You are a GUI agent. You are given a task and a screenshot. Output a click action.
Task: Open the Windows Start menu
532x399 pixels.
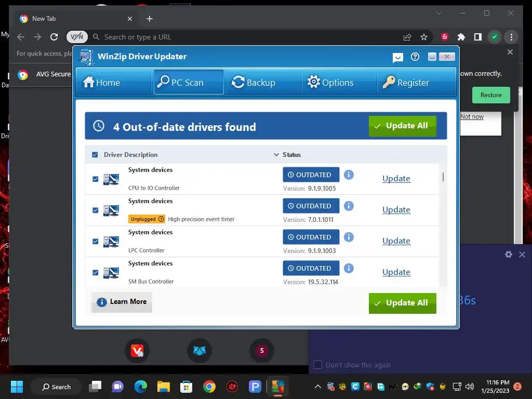click(17, 387)
